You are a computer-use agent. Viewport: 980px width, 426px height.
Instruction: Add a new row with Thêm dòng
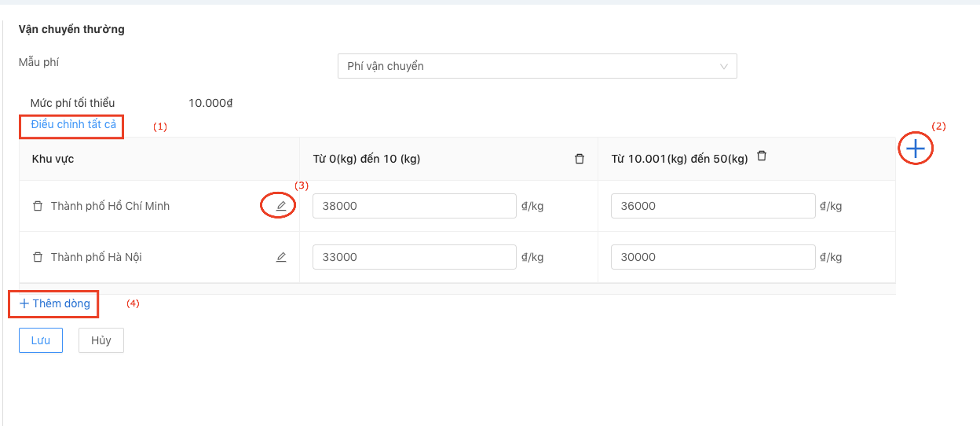point(55,303)
